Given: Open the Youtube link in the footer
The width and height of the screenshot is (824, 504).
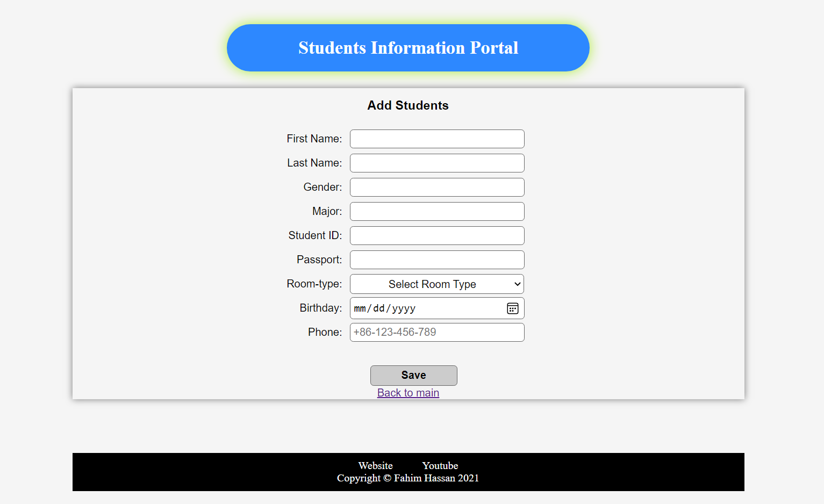Looking at the screenshot, I should [440, 465].
